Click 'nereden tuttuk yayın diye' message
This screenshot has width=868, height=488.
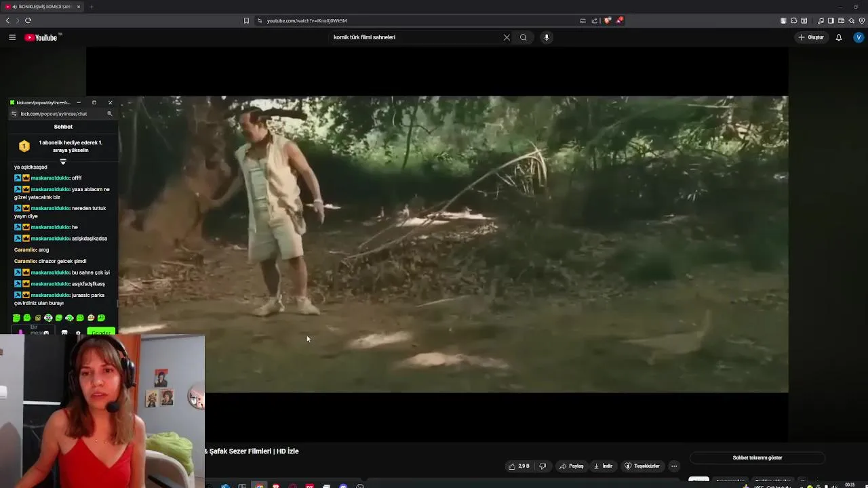pos(60,212)
